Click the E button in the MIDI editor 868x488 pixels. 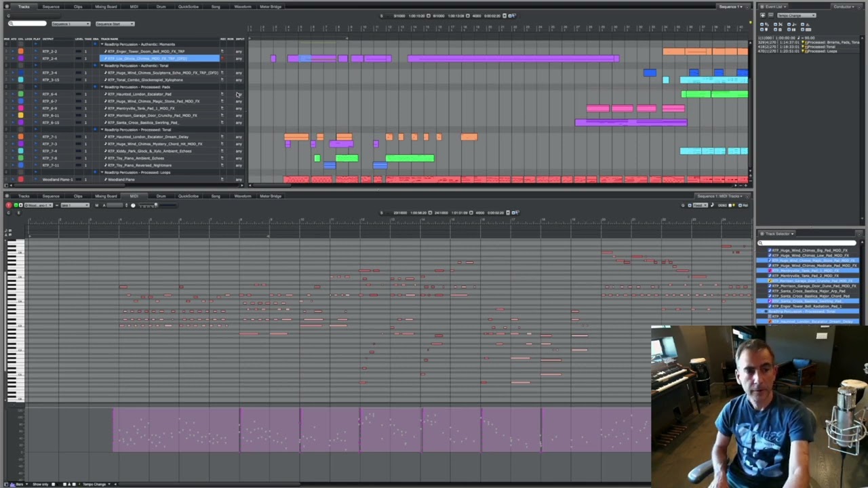point(18,213)
